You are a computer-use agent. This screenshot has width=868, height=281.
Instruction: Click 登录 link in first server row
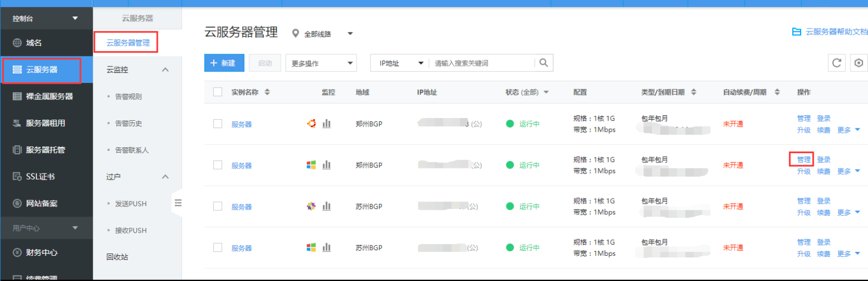(x=824, y=118)
